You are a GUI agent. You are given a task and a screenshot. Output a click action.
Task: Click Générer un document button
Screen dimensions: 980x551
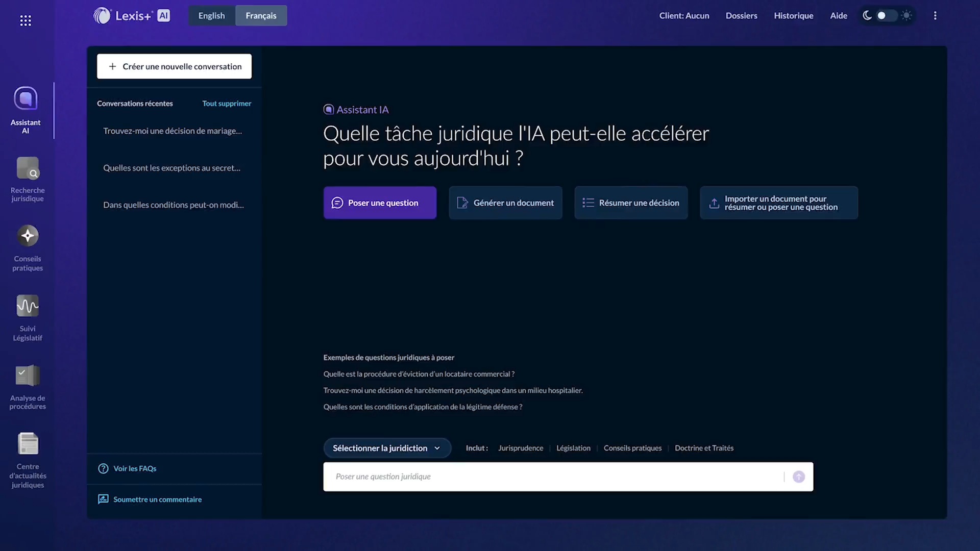coord(505,203)
